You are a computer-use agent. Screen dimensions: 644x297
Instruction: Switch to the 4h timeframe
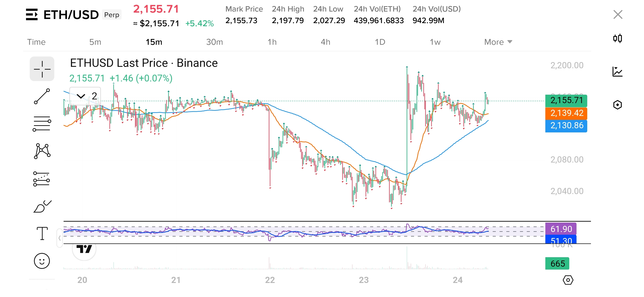click(325, 42)
